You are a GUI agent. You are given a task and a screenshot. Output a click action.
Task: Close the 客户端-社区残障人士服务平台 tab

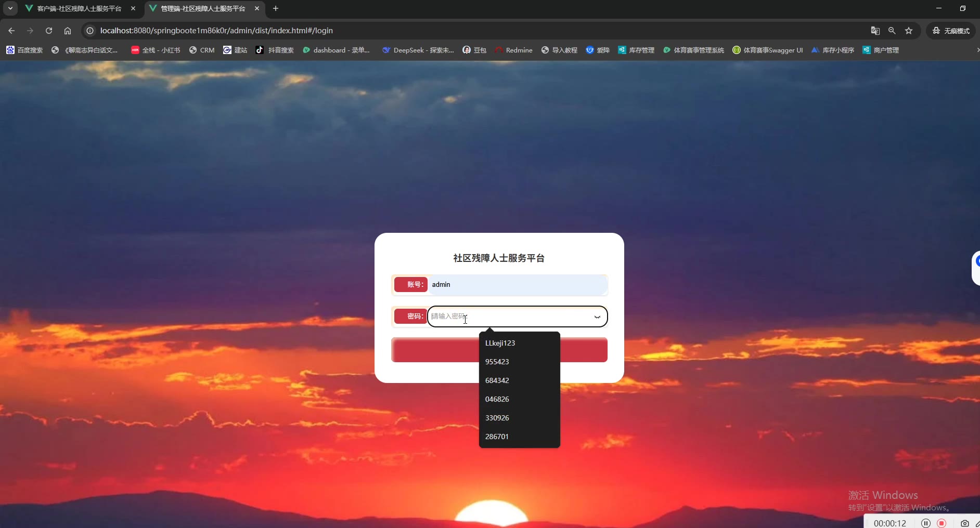pyautogui.click(x=133, y=8)
